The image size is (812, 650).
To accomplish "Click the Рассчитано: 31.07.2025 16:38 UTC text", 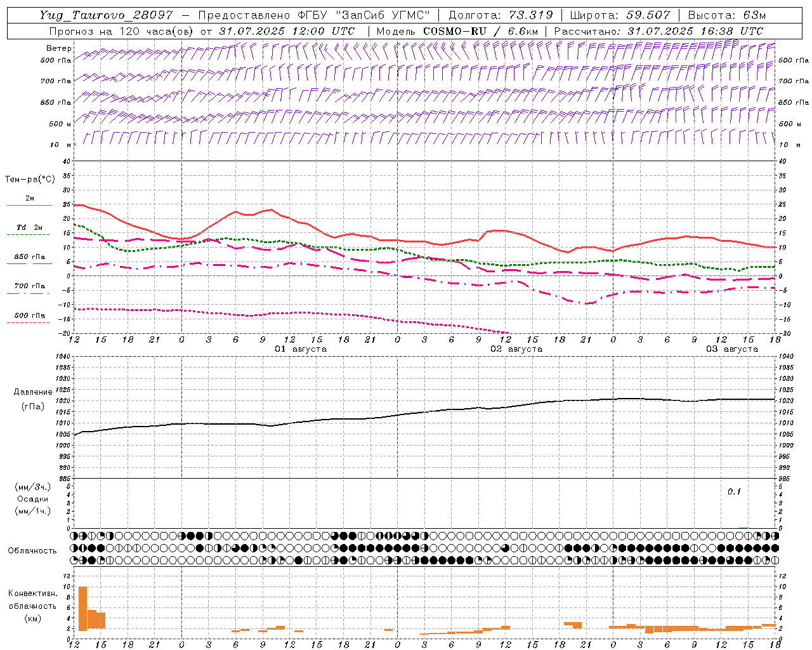I will 658,30.
